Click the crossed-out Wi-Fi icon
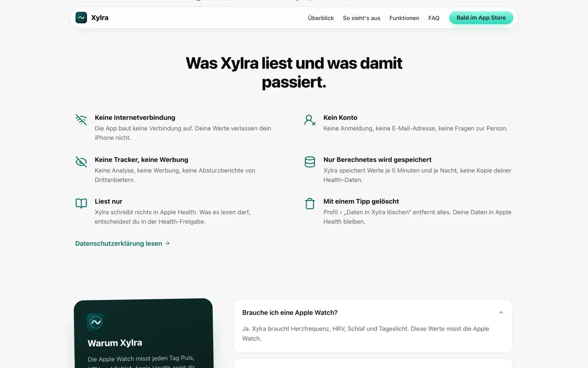The height and width of the screenshot is (368, 588). click(81, 120)
